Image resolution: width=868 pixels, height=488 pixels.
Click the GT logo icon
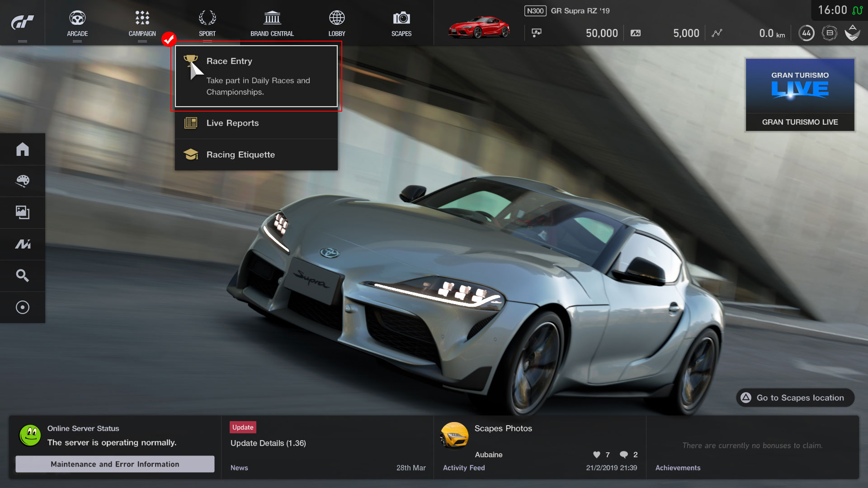(x=22, y=22)
